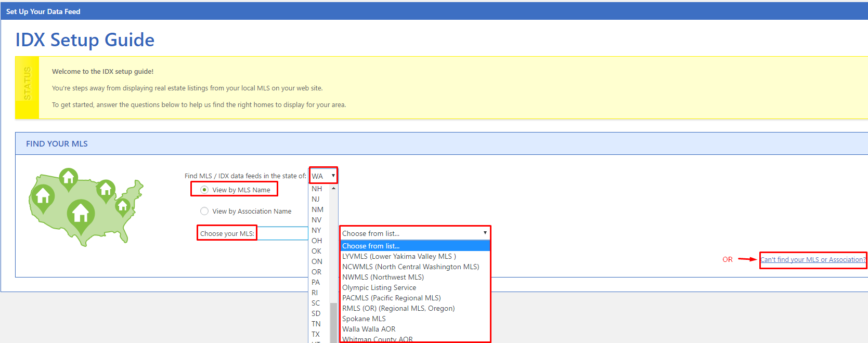Click the FIND YOUR MLS section header
This screenshot has height=343, width=868.
(57, 143)
